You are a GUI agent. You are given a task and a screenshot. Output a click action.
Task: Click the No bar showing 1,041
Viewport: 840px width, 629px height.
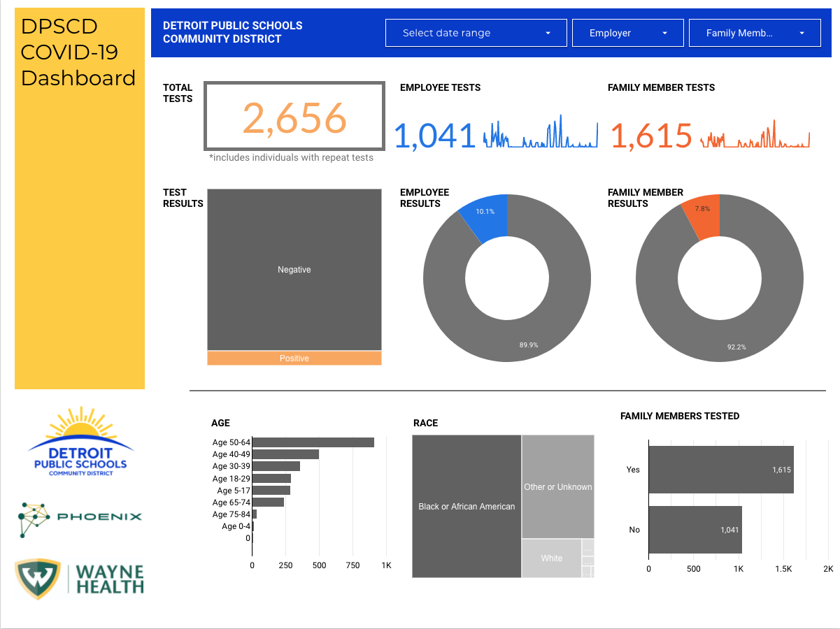click(x=695, y=530)
